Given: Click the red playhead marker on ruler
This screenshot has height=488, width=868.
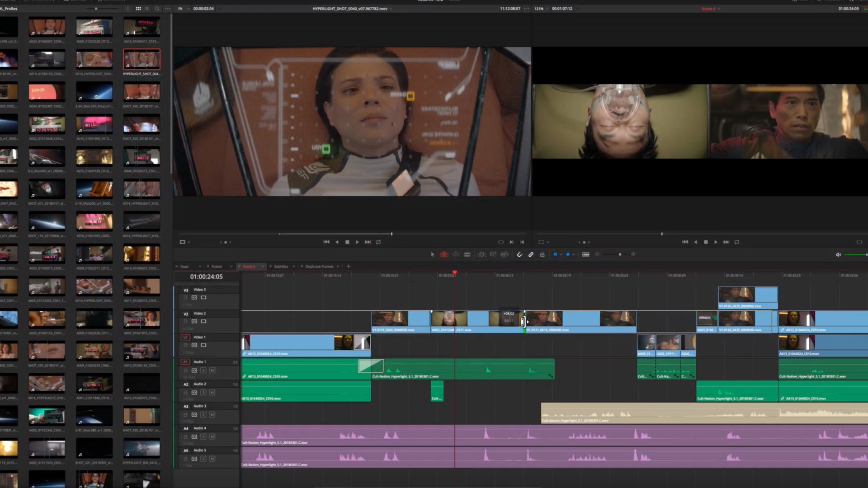Looking at the screenshot, I should (454, 272).
